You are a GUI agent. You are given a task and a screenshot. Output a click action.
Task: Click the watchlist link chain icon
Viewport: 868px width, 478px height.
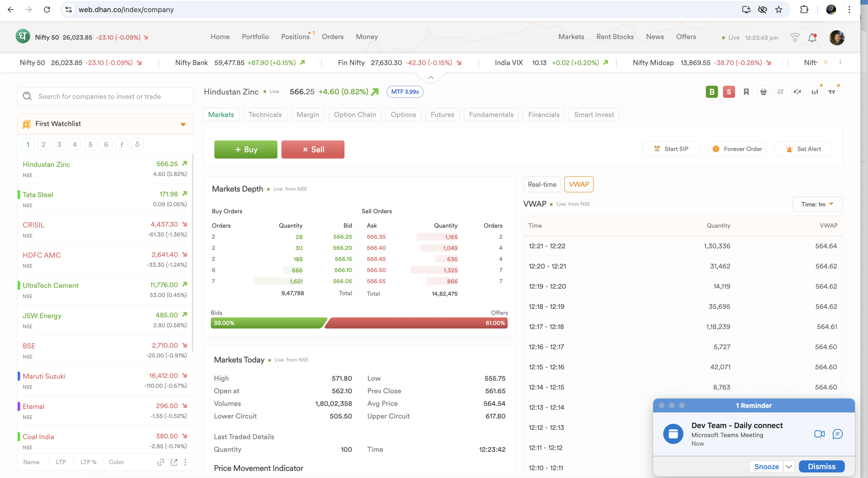[x=161, y=462]
